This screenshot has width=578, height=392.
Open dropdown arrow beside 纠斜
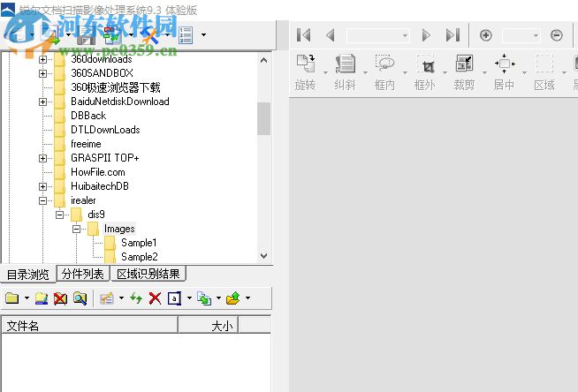tap(365, 73)
